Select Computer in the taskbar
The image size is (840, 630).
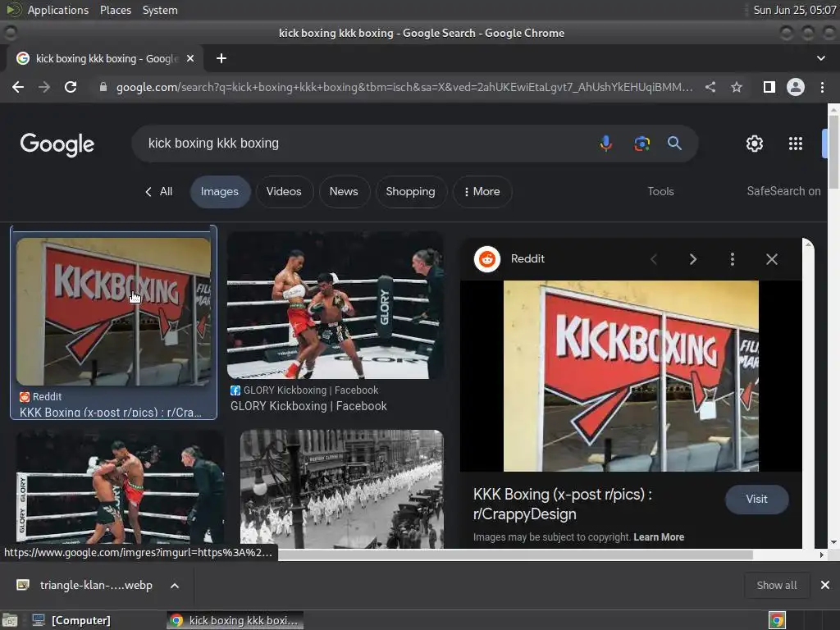point(71,620)
